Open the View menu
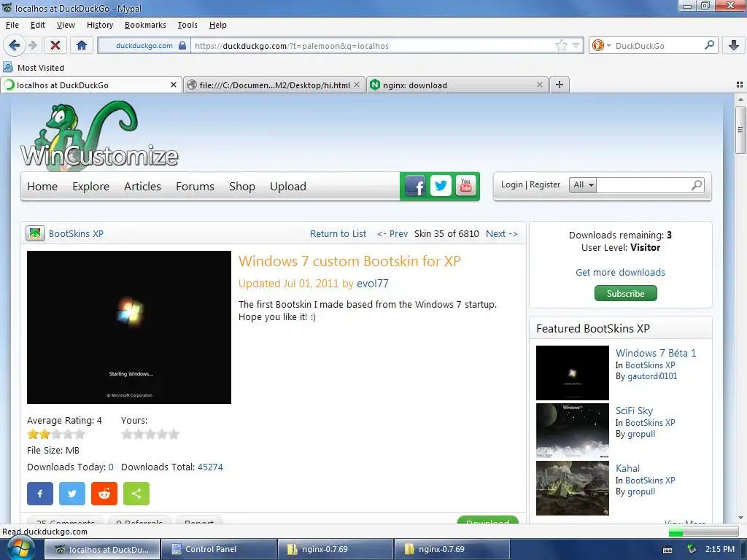This screenshot has height=560, width=747. [x=66, y=25]
